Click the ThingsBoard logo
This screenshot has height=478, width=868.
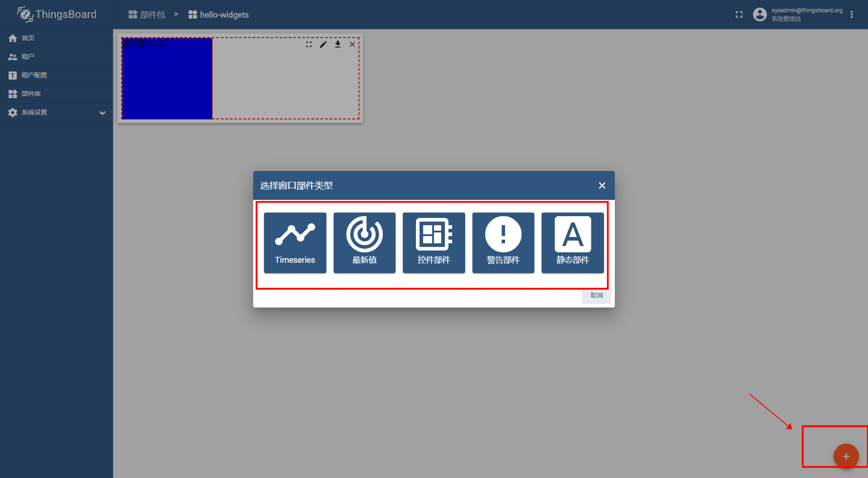[57, 14]
